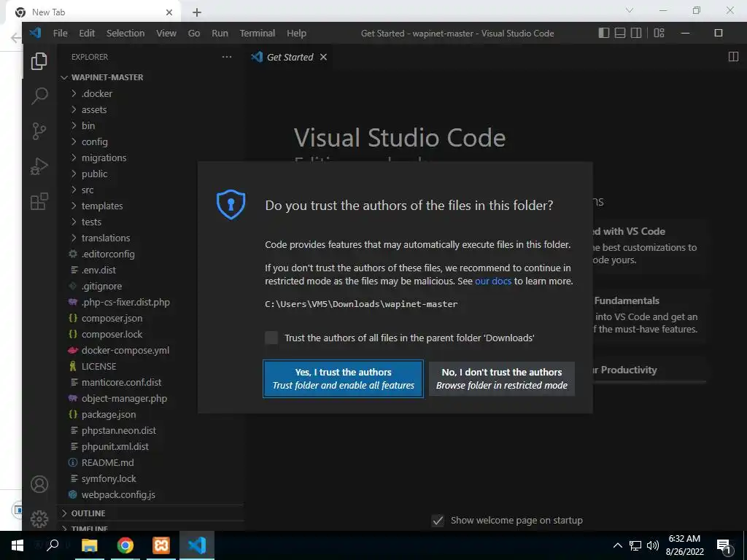Viewport: 747px width, 560px height.
Task: Open Chrome from the taskbar
Action: [125, 545]
